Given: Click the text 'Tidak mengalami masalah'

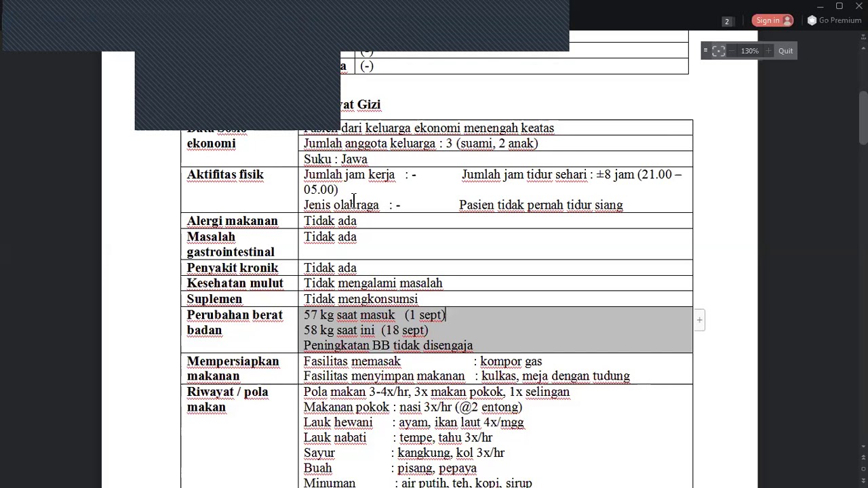Looking at the screenshot, I should point(373,283).
